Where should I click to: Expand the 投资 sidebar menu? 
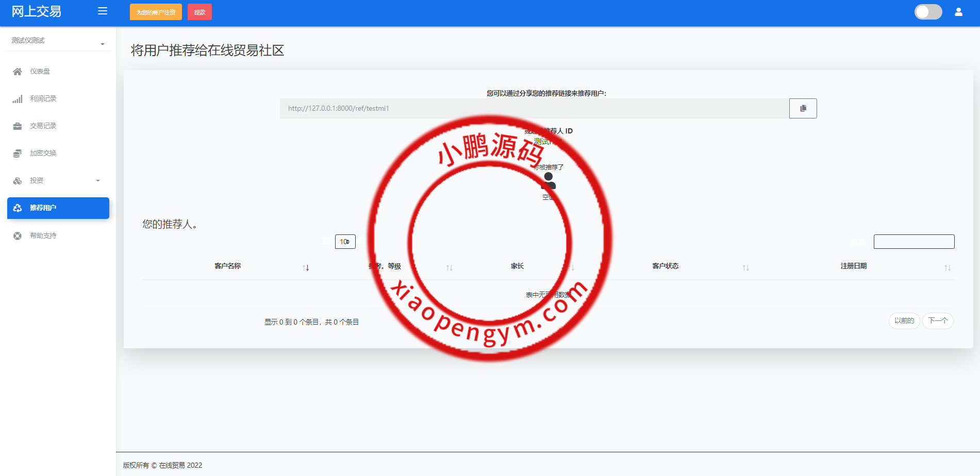click(58, 180)
